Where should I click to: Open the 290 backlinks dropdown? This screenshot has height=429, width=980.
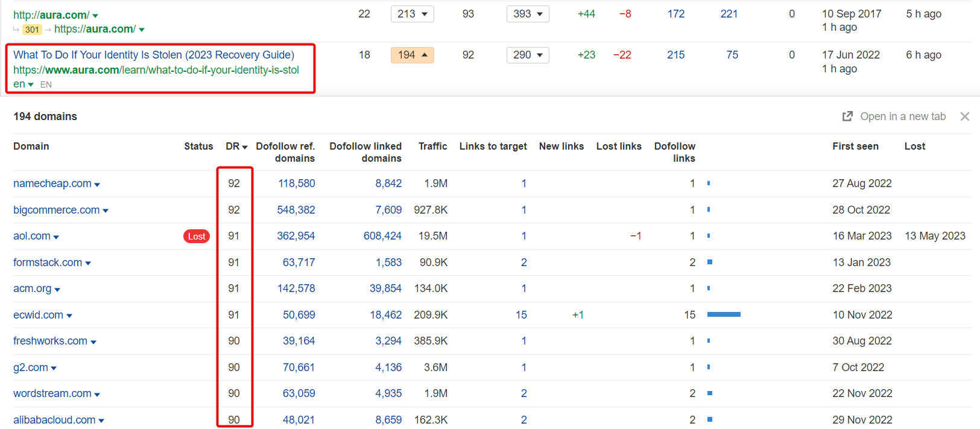click(x=528, y=55)
